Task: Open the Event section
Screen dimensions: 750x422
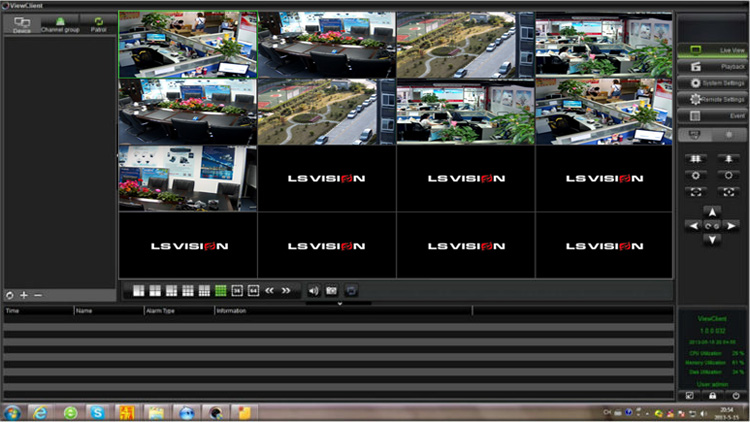Action: click(712, 116)
